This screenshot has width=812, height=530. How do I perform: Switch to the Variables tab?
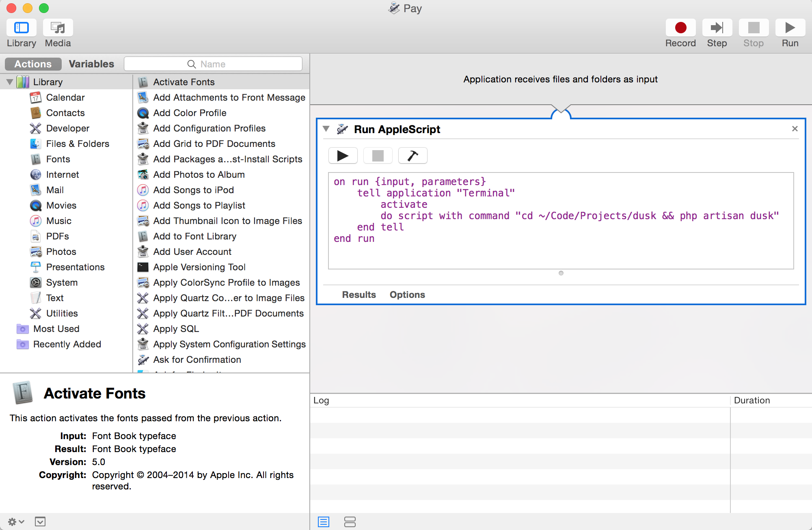coord(91,64)
